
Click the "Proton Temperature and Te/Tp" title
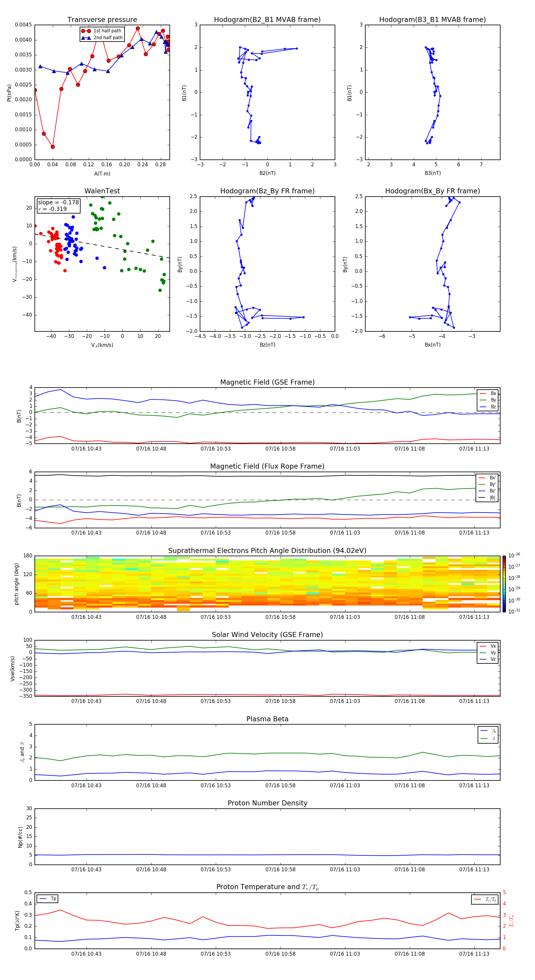267,887
